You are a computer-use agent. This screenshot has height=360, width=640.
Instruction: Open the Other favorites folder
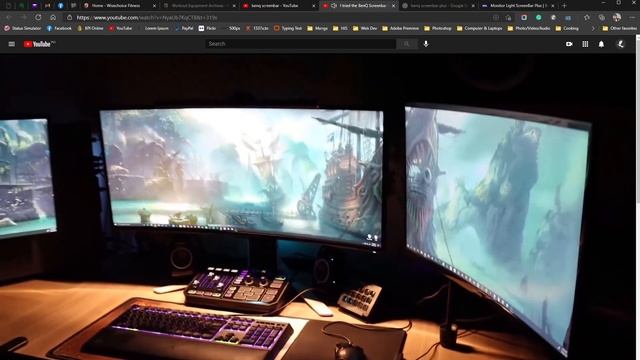pyautogui.click(x=619, y=28)
